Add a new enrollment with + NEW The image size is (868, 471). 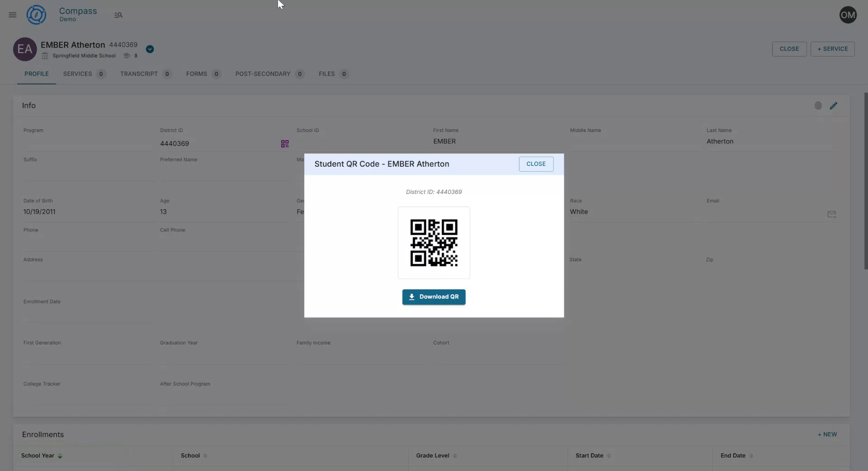coord(827,434)
